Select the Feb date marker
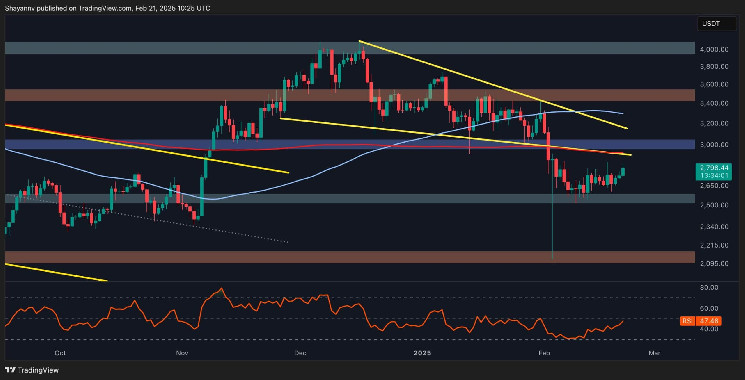The width and height of the screenshot is (745, 380). (x=542, y=353)
